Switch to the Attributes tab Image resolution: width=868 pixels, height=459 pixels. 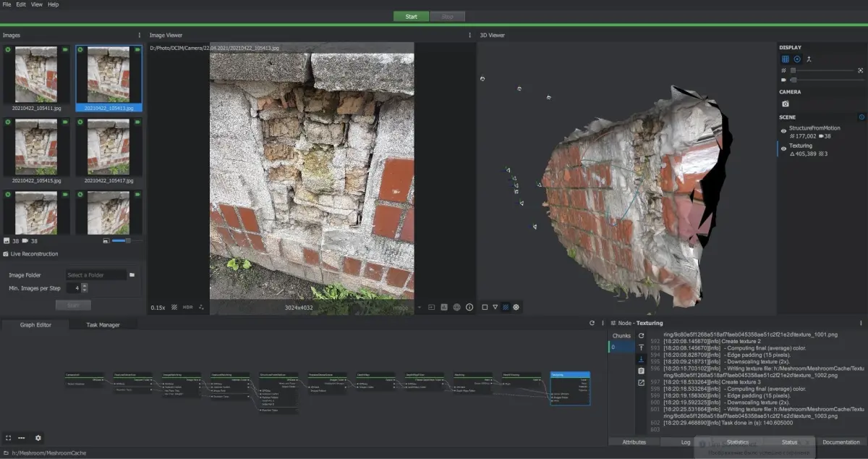pos(634,442)
